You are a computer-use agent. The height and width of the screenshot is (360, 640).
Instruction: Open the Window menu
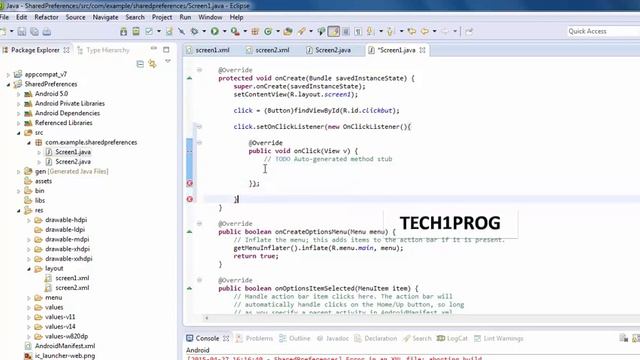pyautogui.click(x=210, y=17)
